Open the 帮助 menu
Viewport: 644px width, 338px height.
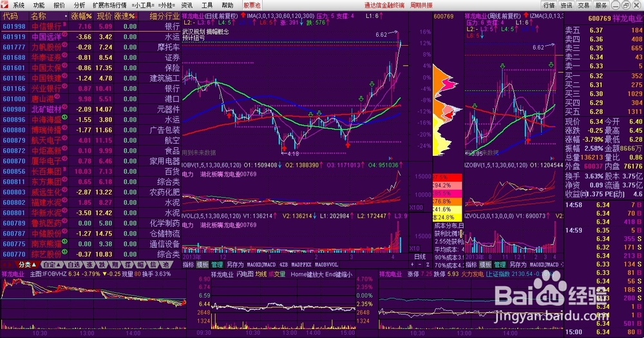[227, 5]
